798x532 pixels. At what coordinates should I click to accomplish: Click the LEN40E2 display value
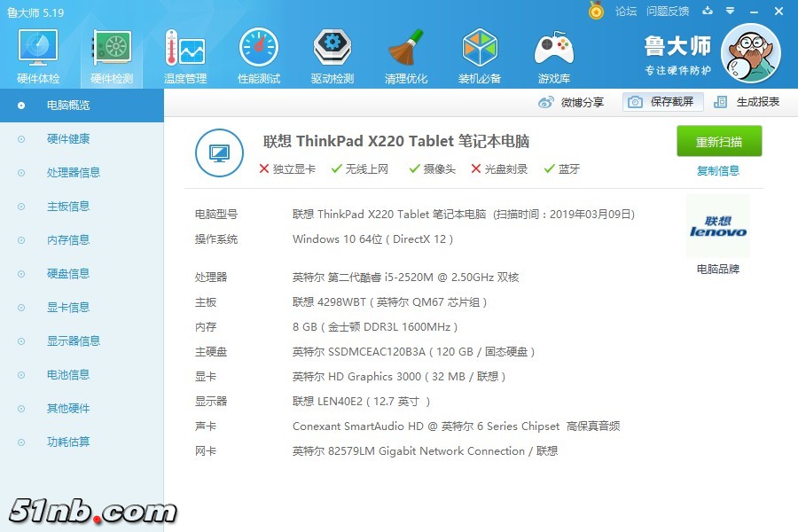click(362, 403)
